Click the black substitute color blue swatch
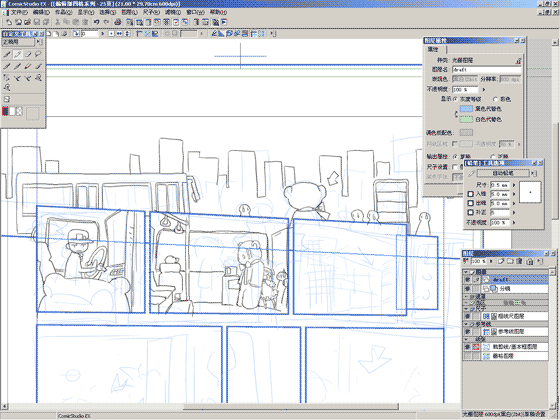 [466, 109]
